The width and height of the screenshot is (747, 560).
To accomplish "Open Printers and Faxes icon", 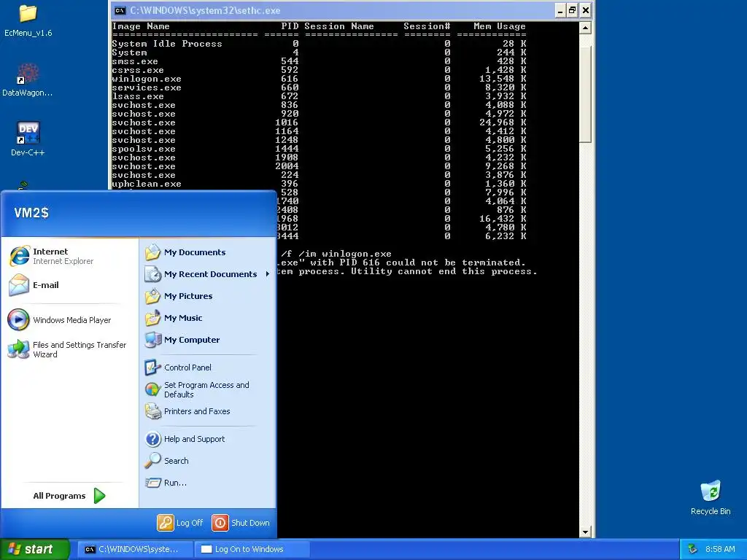I will click(153, 411).
